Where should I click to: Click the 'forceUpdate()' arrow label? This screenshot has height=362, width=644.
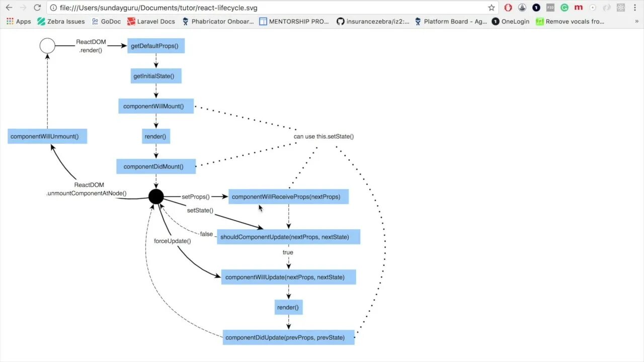pos(173,241)
